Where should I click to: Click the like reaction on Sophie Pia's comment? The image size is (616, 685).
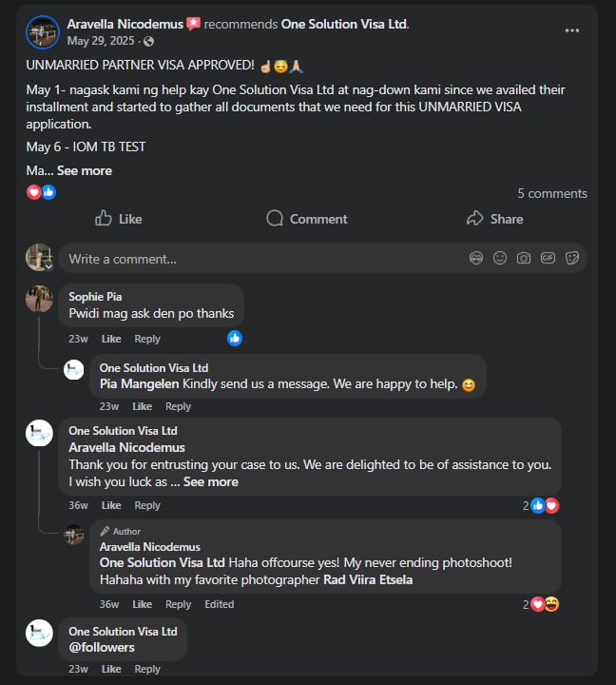point(235,338)
